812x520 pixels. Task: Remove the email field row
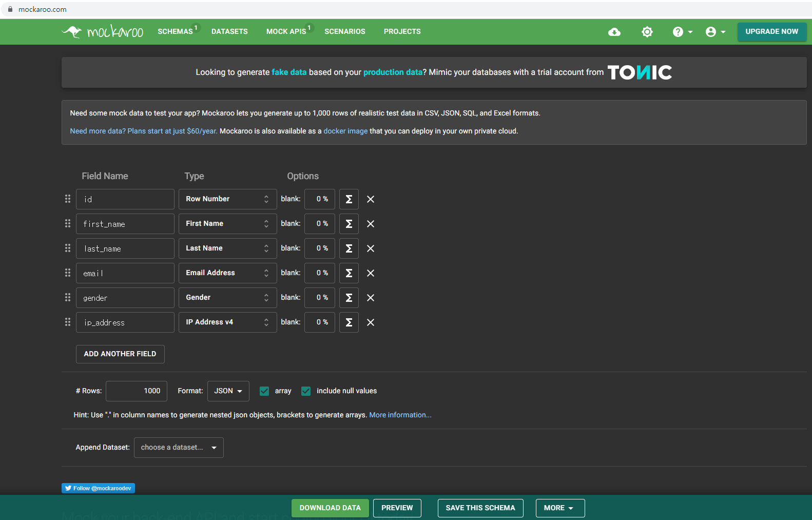(371, 273)
